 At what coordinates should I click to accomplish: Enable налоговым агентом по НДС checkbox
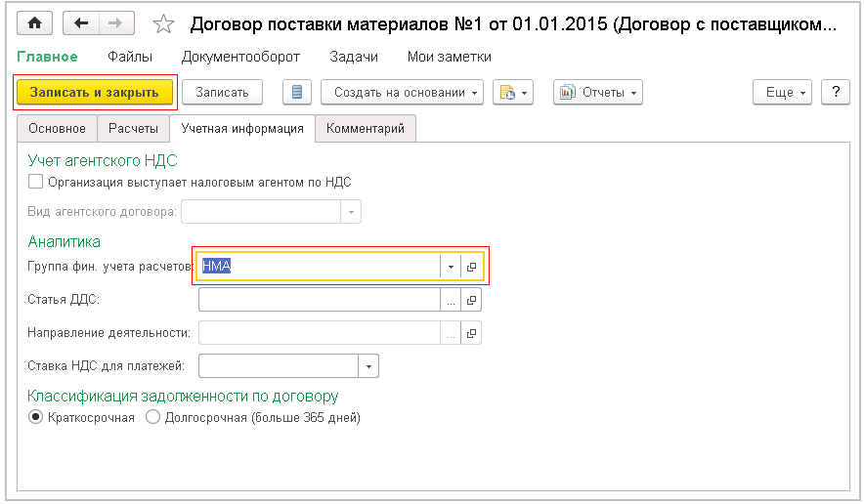pos(36,181)
